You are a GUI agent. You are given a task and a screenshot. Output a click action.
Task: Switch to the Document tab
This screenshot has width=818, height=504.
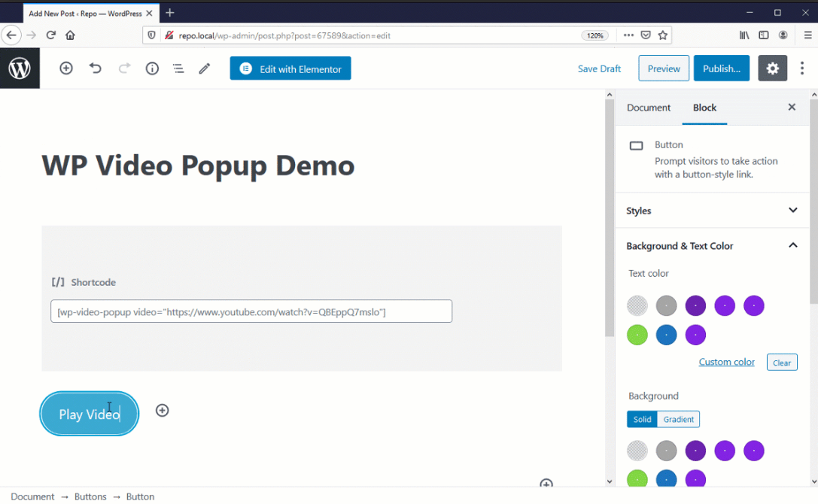[x=648, y=108]
